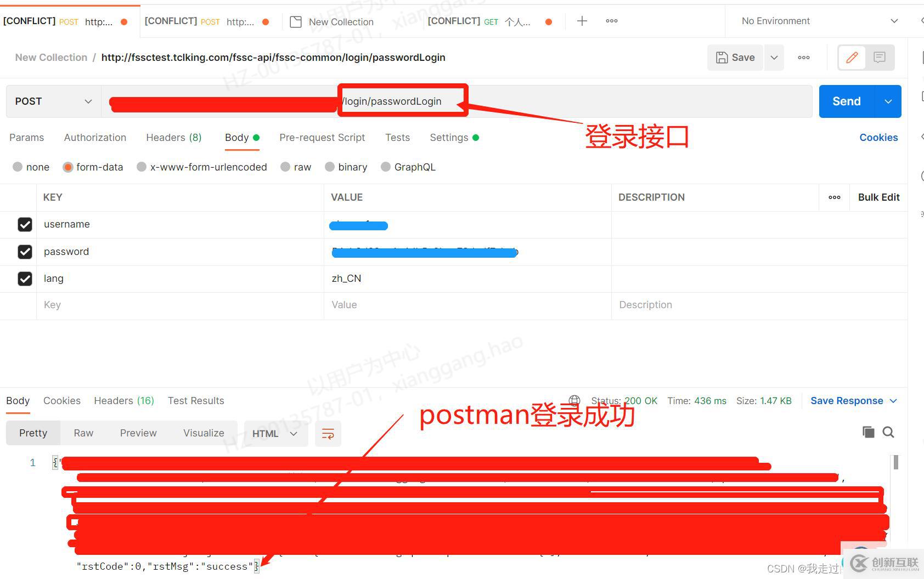924x579 pixels.
Task: Click the request URL input field
Action: tap(457, 101)
